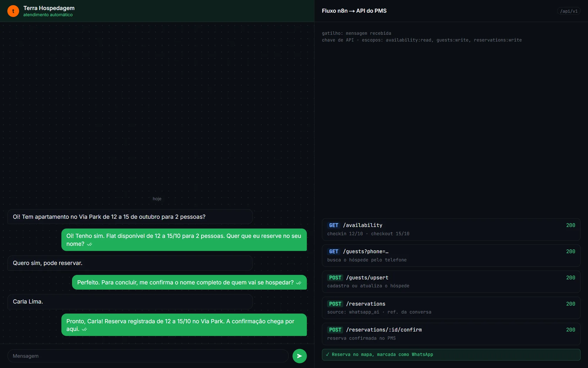
Task: Click the 200 status of /reservations/:id/confirm
Action: (x=571, y=330)
